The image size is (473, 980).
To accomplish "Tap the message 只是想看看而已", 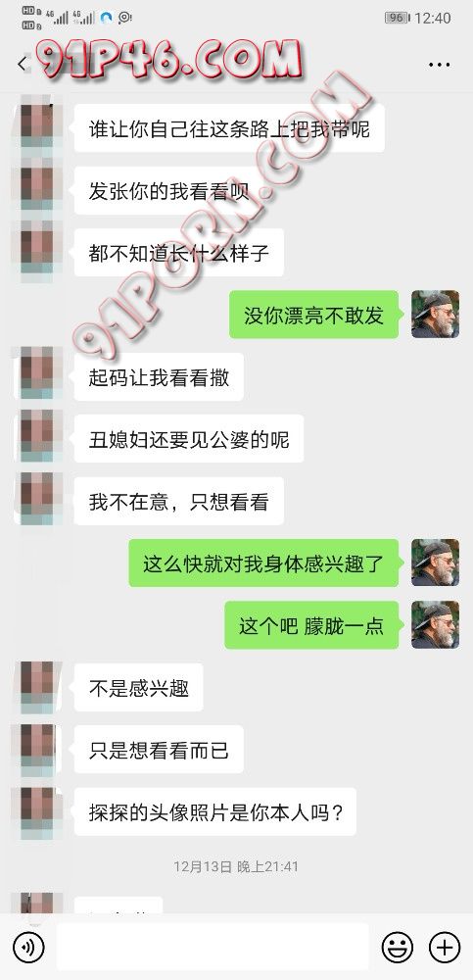I will point(159,750).
